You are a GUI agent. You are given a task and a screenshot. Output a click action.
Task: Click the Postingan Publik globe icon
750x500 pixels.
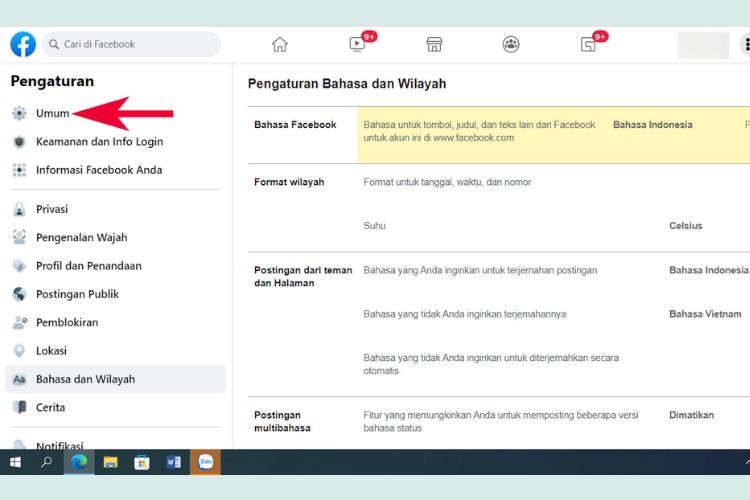click(19, 294)
